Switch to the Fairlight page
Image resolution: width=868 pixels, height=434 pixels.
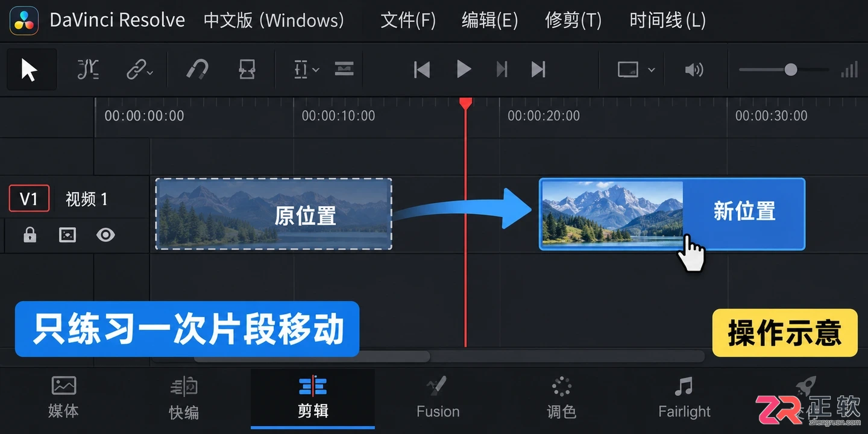(684, 398)
